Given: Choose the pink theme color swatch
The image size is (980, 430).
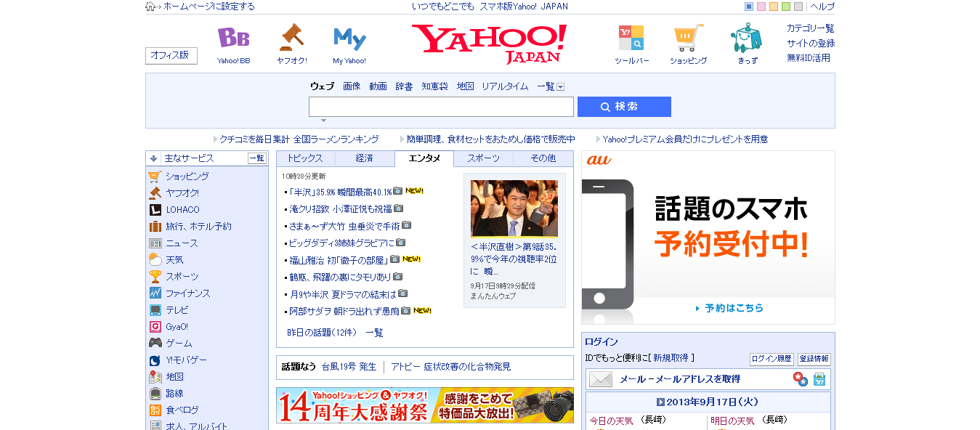Looking at the screenshot, I should (761, 7).
